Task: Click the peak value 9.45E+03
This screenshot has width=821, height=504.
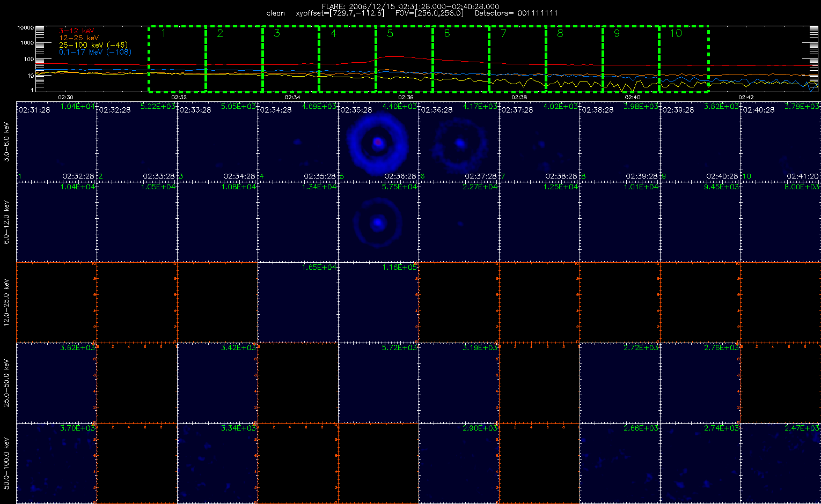Action: (x=722, y=187)
